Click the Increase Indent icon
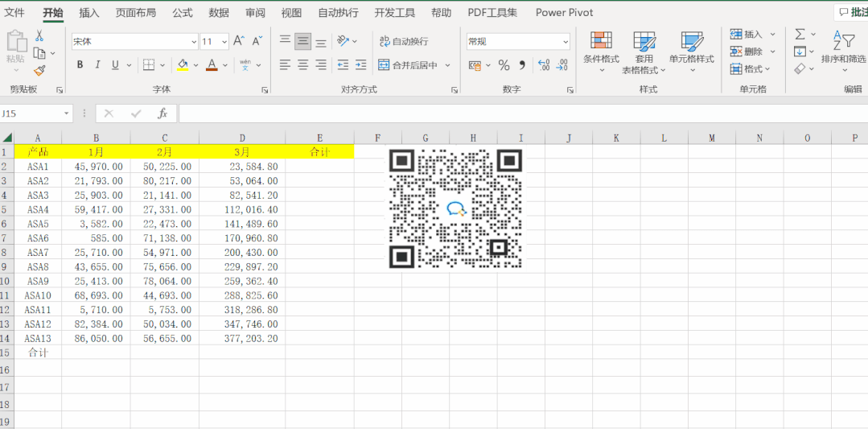The width and height of the screenshot is (868, 429). tap(361, 65)
